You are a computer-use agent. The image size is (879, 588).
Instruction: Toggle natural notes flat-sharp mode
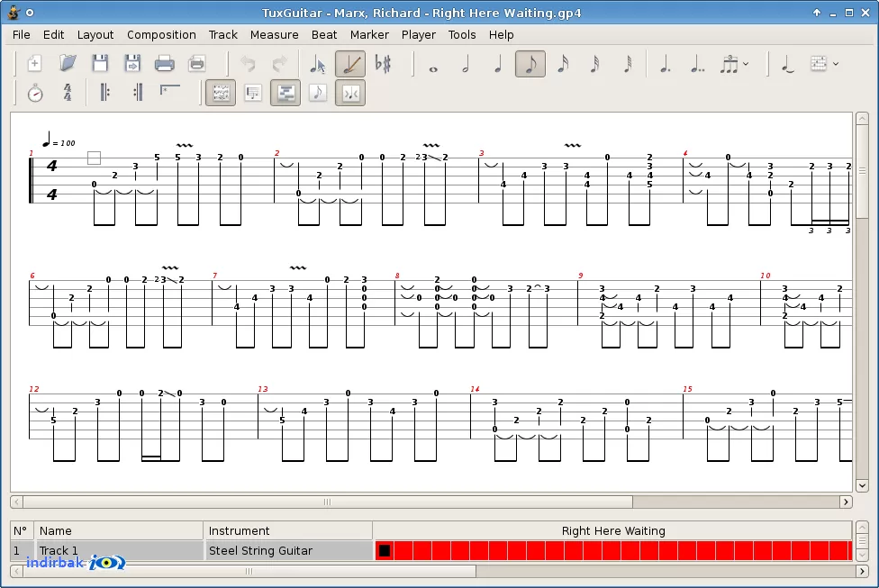click(383, 63)
